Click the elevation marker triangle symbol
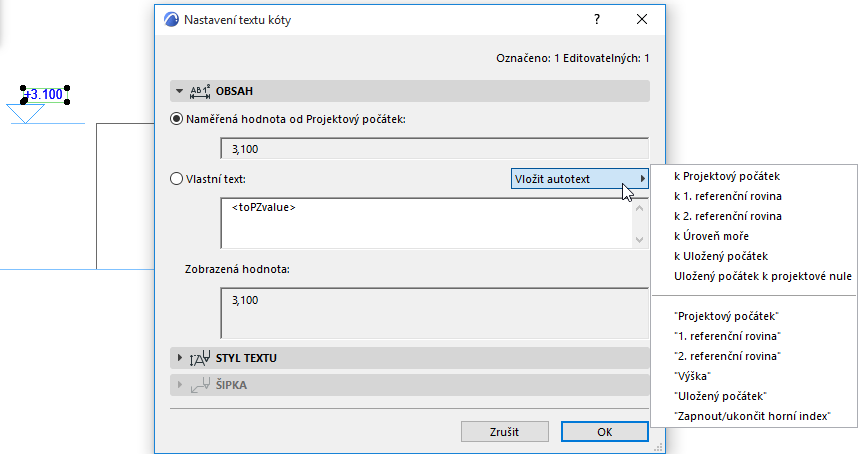This screenshot has width=858, height=454. [x=31, y=113]
